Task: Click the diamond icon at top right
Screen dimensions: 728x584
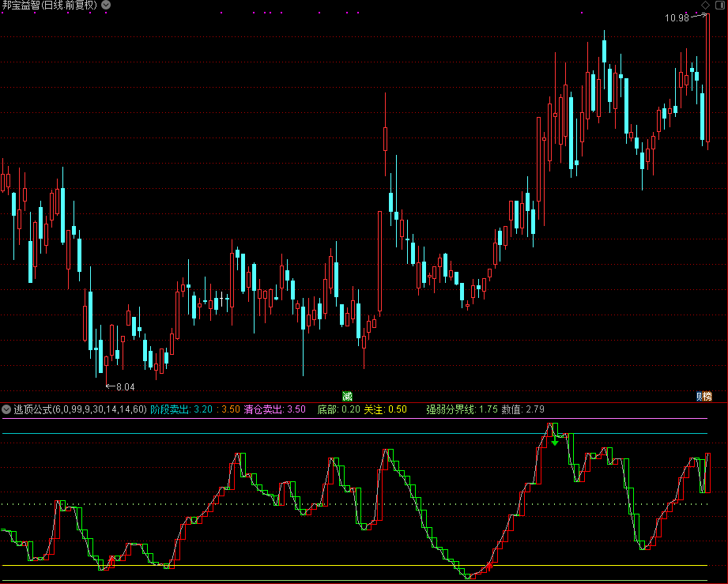Action: 706,5
